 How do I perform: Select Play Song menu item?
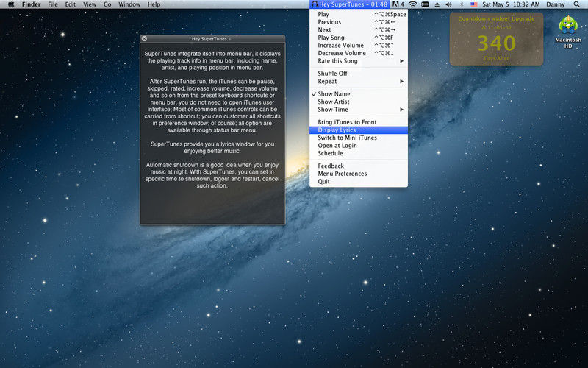click(359, 38)
